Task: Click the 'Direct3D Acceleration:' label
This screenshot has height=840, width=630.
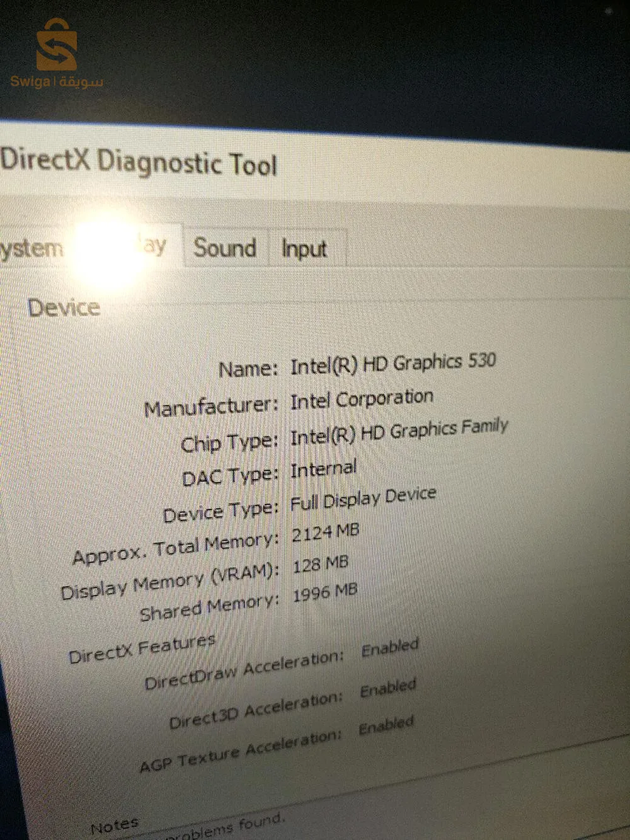Action: [x=256, y=710]
